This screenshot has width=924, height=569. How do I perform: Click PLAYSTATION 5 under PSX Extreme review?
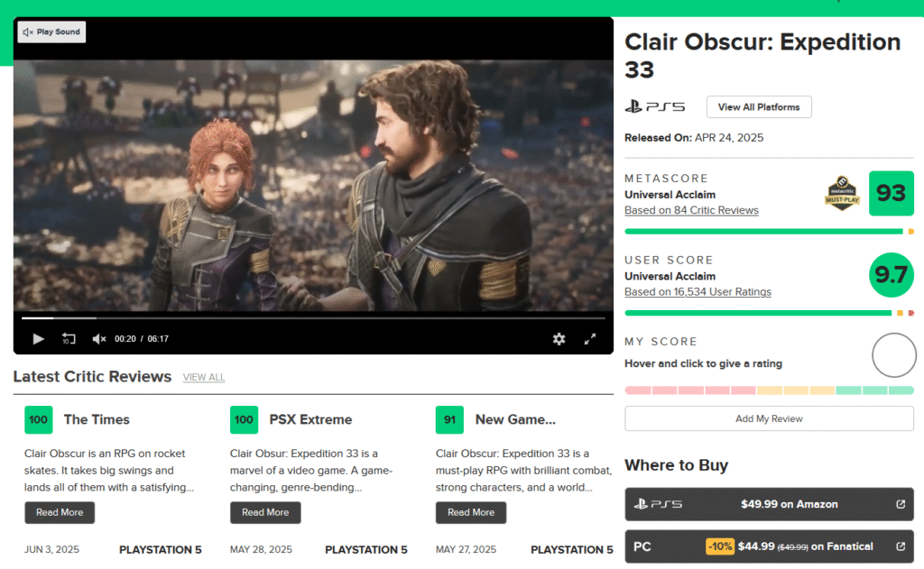coord(366,549)
